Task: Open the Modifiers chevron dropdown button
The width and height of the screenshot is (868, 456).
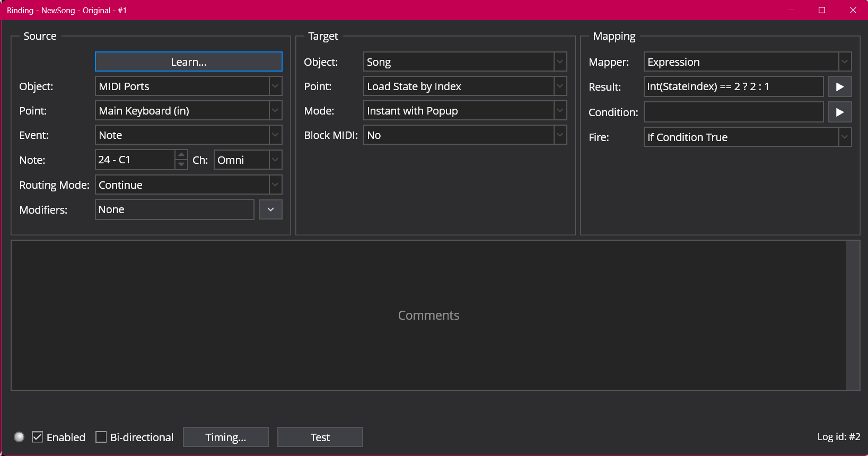Action: click(x=270, y=209)
